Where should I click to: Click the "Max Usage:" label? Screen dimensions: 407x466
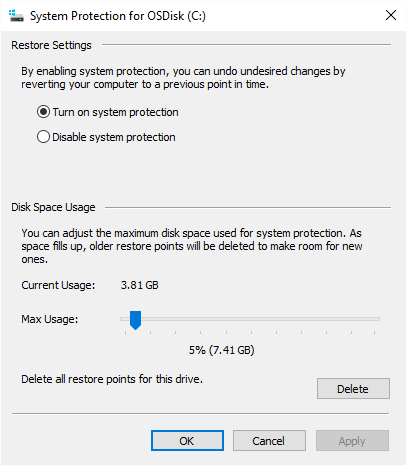[x=50, y=319]
